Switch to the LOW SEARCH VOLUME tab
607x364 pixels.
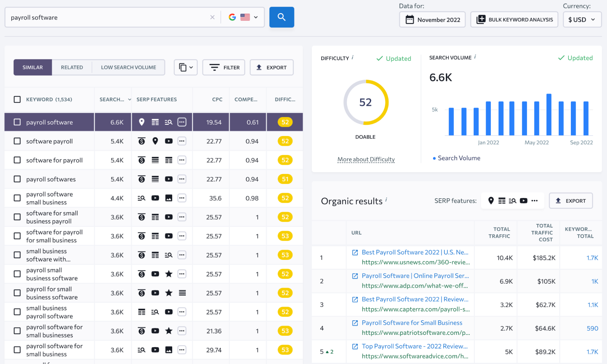(x=128, y=67)
